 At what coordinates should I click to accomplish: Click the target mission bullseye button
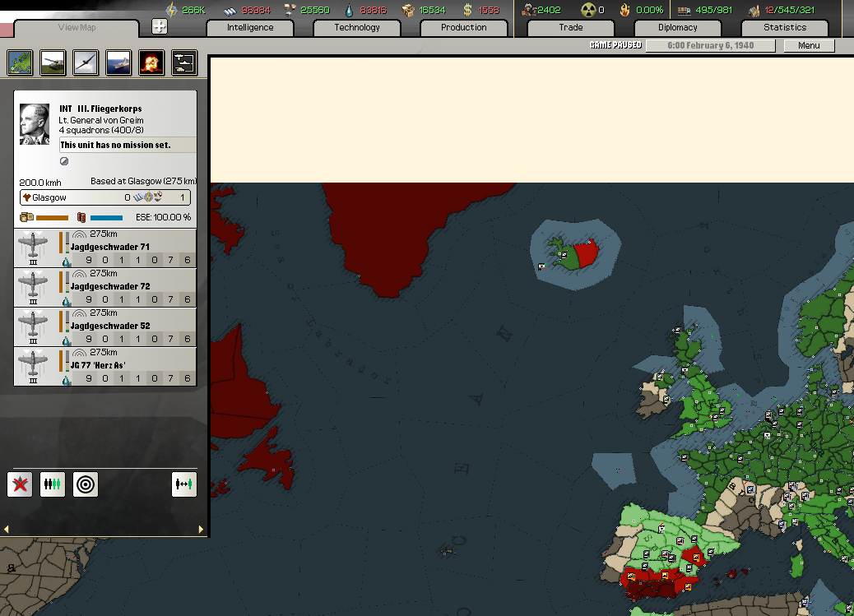point(86,484)
